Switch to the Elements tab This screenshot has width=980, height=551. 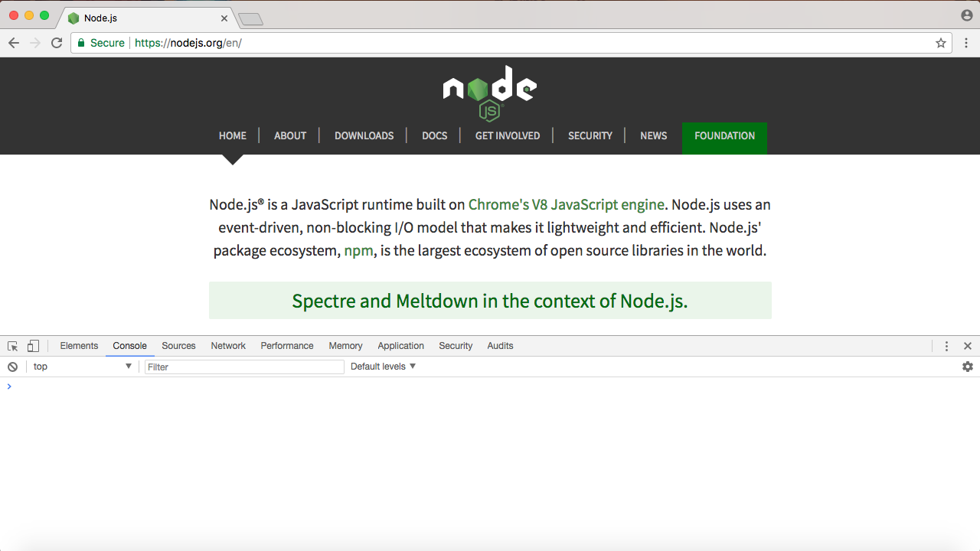pyautogui.click(x=79, y=346)
